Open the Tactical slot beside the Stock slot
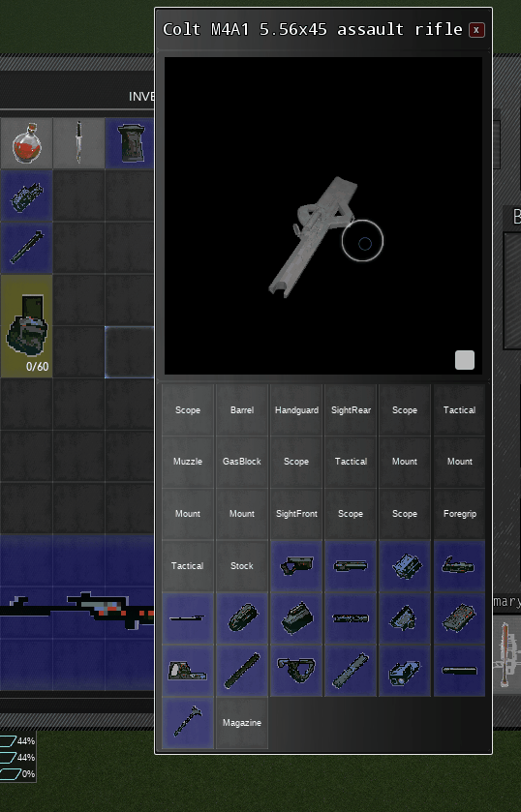521x812 pixels. 188,566
